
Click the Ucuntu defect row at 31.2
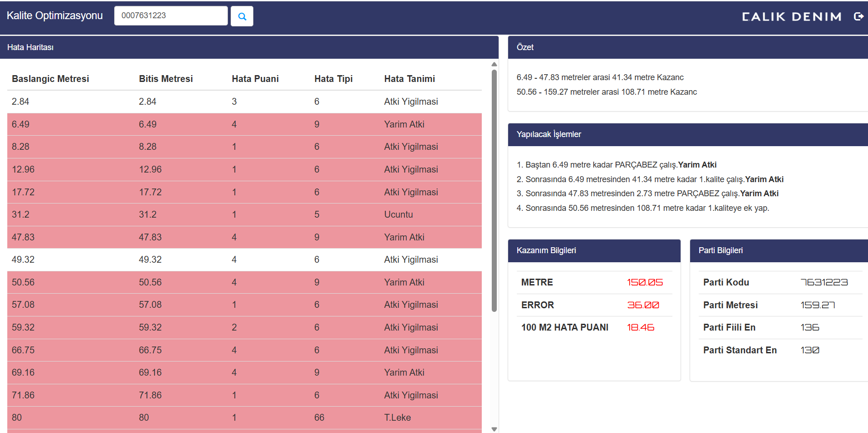tap(244, 214)
